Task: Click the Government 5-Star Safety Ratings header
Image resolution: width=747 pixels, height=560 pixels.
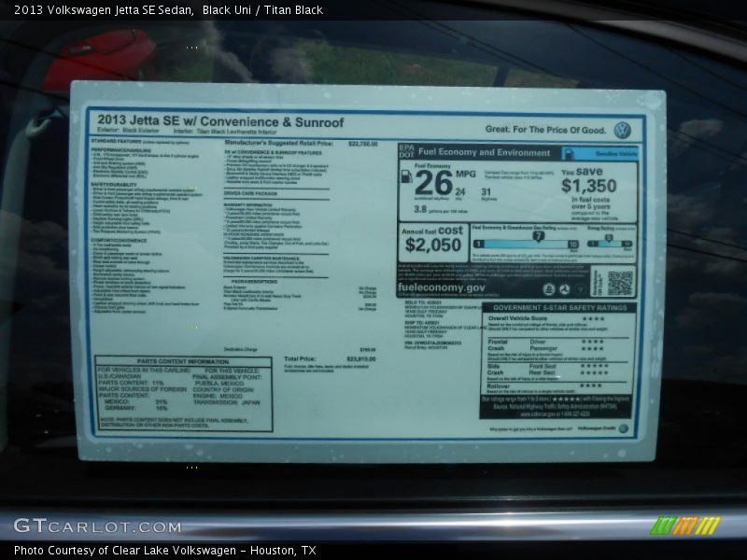Action: (x=558, y=307)
